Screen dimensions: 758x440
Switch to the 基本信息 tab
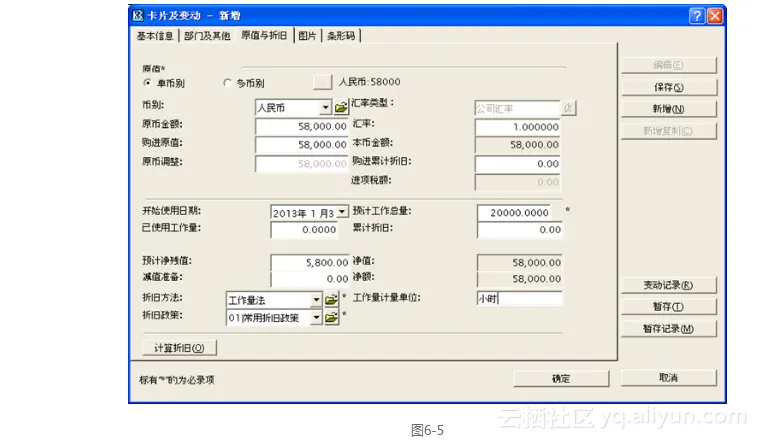click(155, 36)
